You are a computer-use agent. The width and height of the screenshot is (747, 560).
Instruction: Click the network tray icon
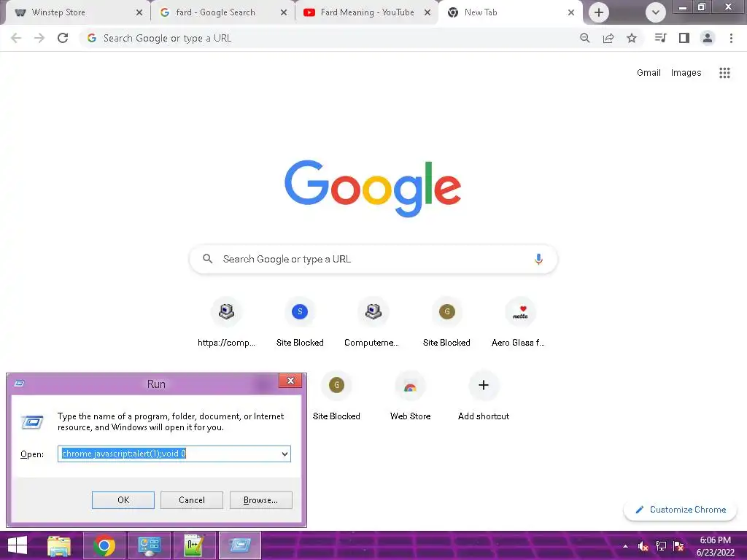[x=661, y=546]
